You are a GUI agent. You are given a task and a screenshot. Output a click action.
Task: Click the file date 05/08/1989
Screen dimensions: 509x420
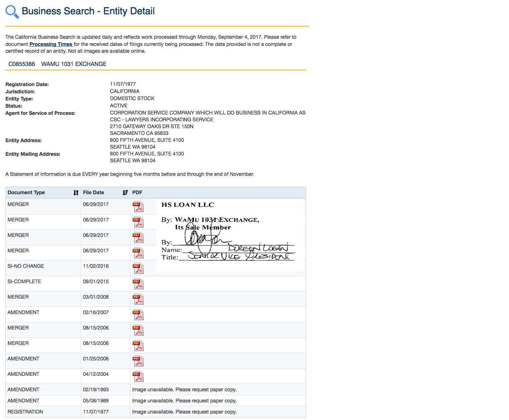96,401
